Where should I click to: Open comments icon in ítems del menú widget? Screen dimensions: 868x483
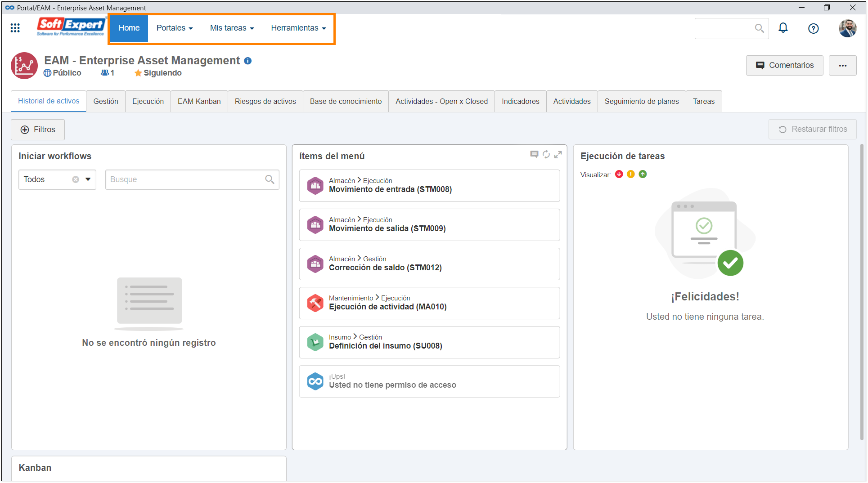[534, 155]
